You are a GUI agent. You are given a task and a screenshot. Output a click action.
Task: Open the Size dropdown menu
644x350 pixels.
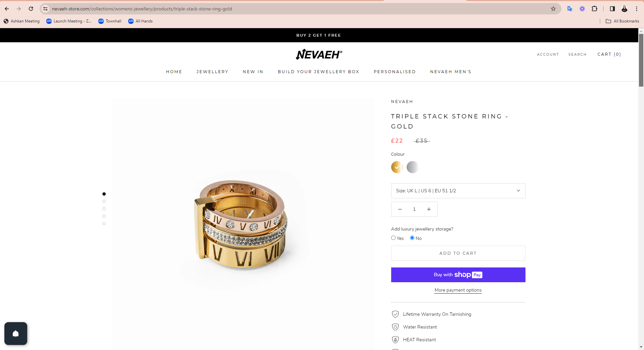click(x=458, y=191)
